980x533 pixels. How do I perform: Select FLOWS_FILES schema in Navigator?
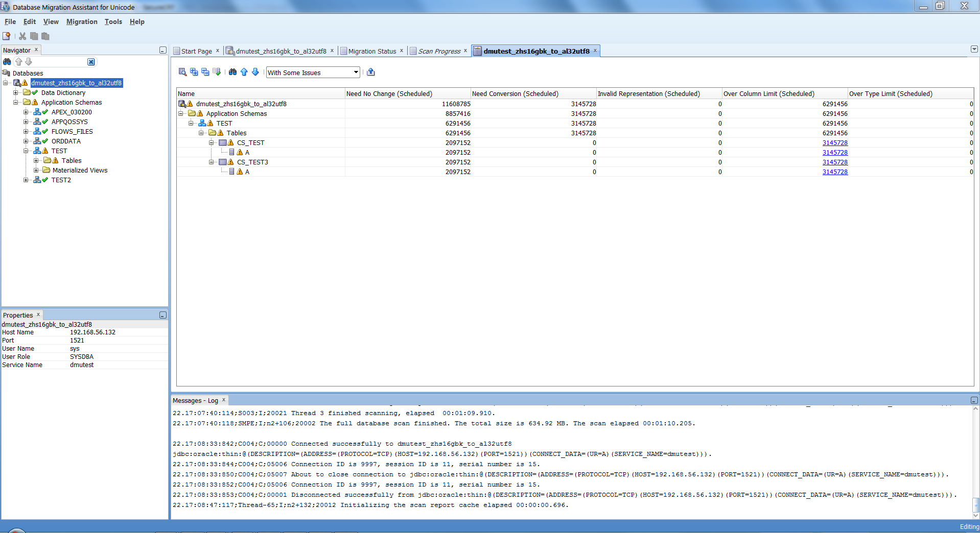72,131
